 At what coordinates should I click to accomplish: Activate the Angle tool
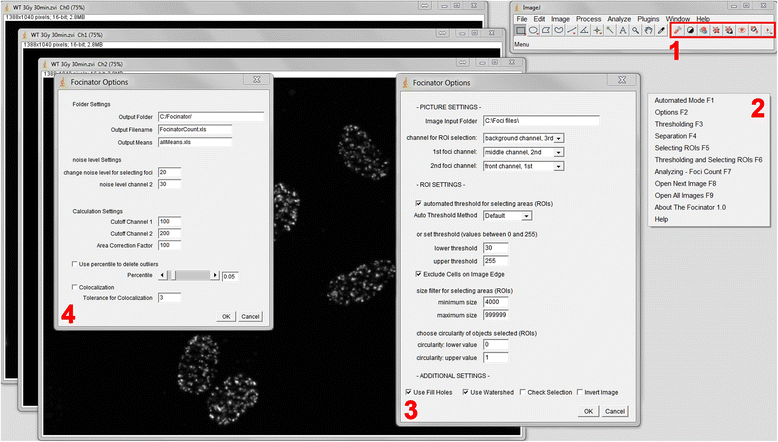point(583,31)
